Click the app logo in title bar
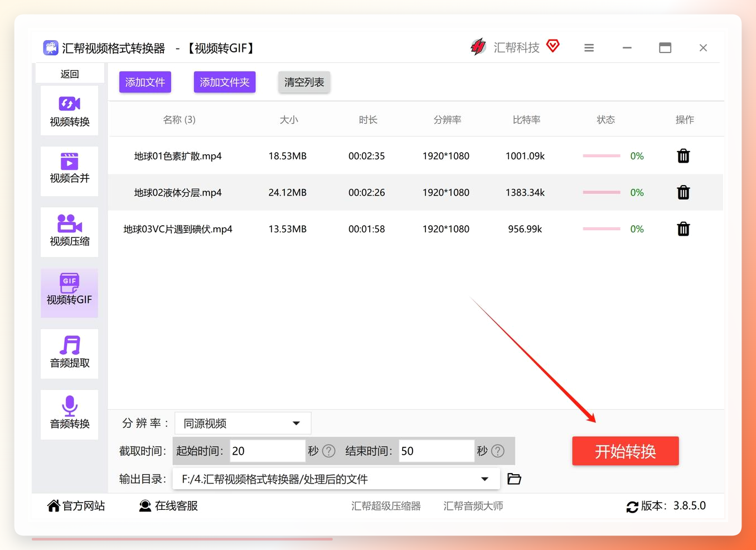This screenshot has height=550, width=756. coord(51,48)
